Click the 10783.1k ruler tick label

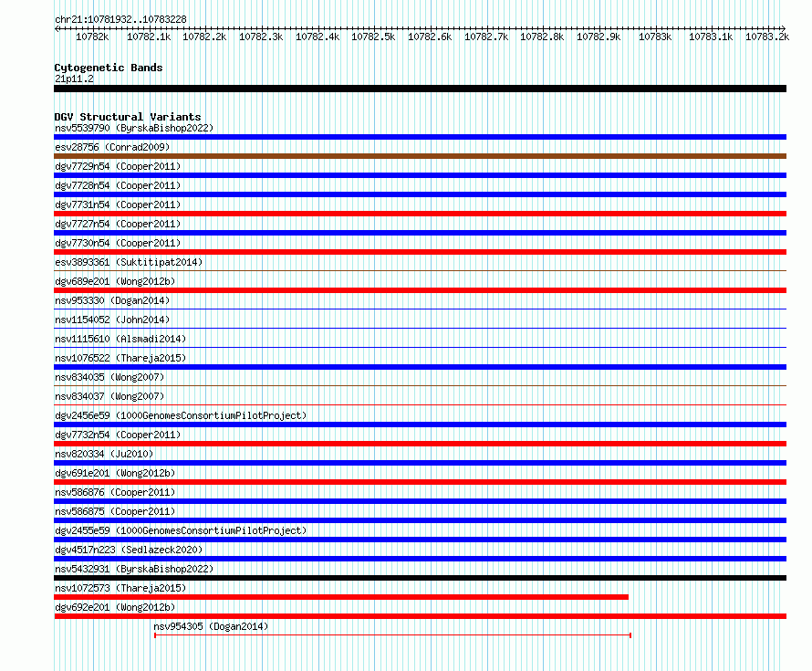[711, 37]
